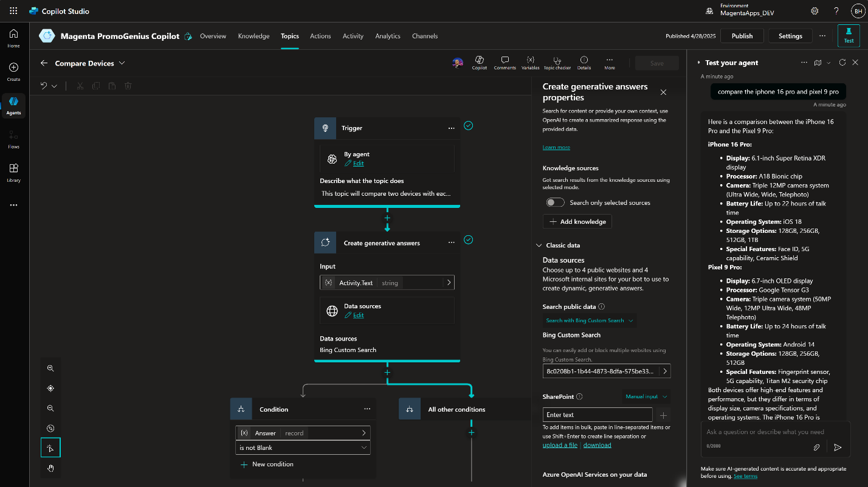Click the environment Settings gear icon
868x487 pixels.
tap(815, 11)
